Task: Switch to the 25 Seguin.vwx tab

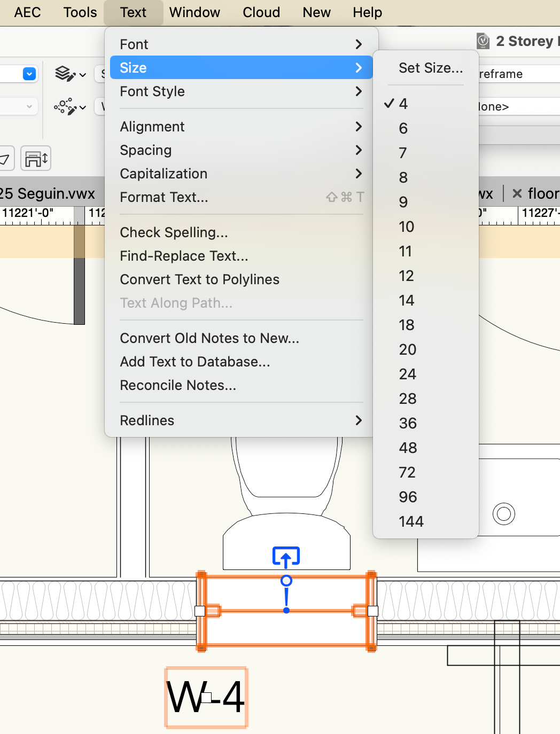Action: pos(48,193)
